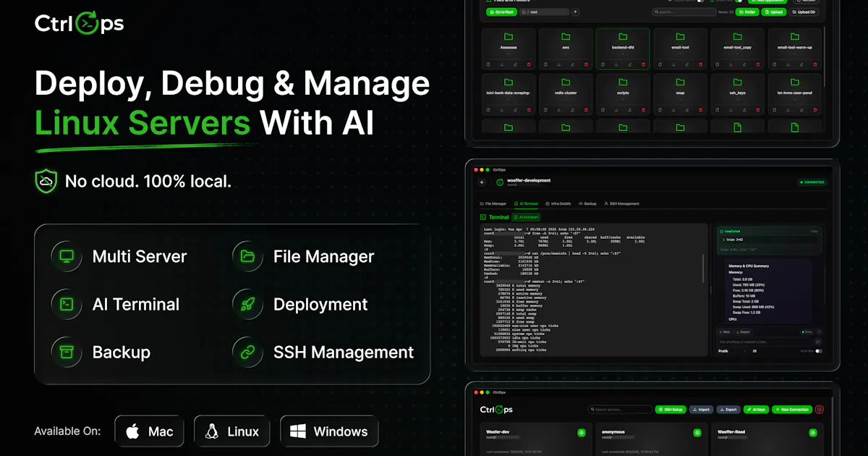The image size is (868, 456).
Task: Click the Linux download button
Action: coord(231,431)
